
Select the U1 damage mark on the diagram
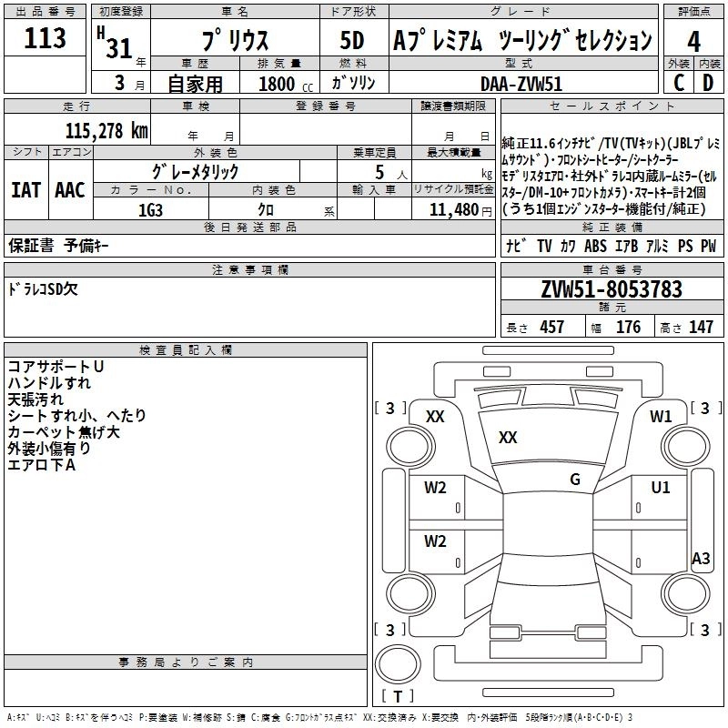661,488
